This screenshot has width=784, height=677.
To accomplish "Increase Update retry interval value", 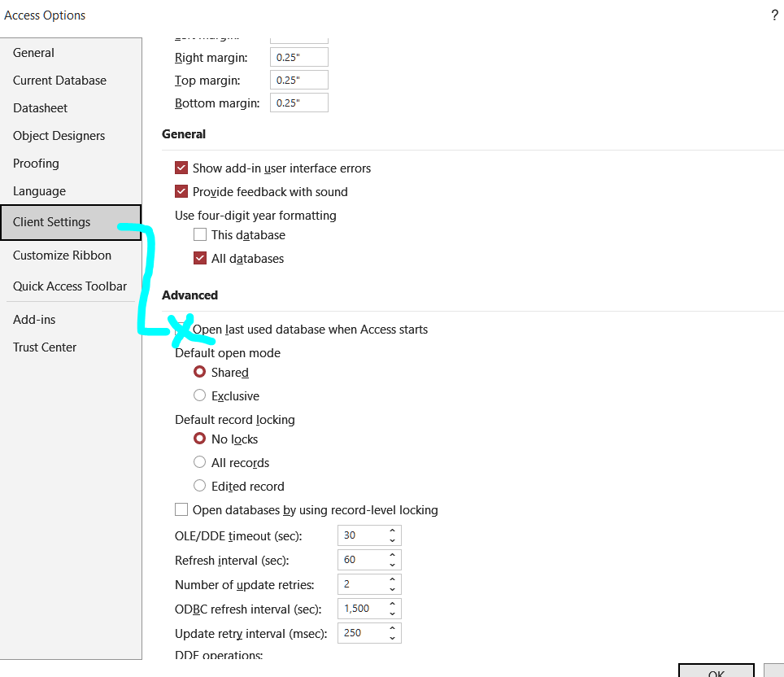I will (x=393, y=628).
